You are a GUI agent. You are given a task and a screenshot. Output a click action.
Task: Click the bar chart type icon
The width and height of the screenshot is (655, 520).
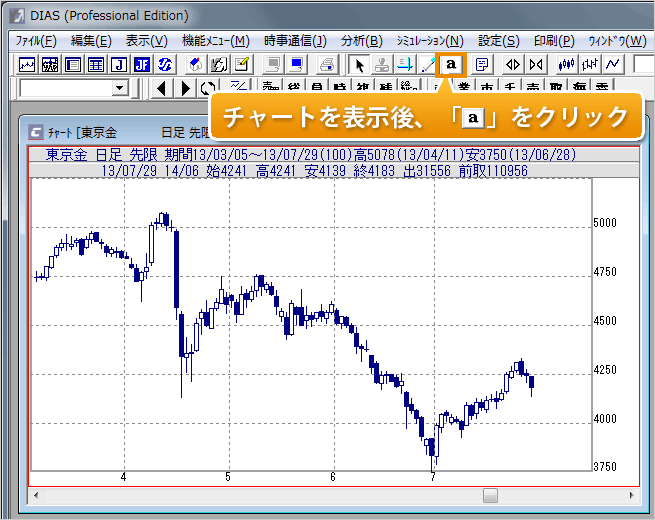(590, 64)
